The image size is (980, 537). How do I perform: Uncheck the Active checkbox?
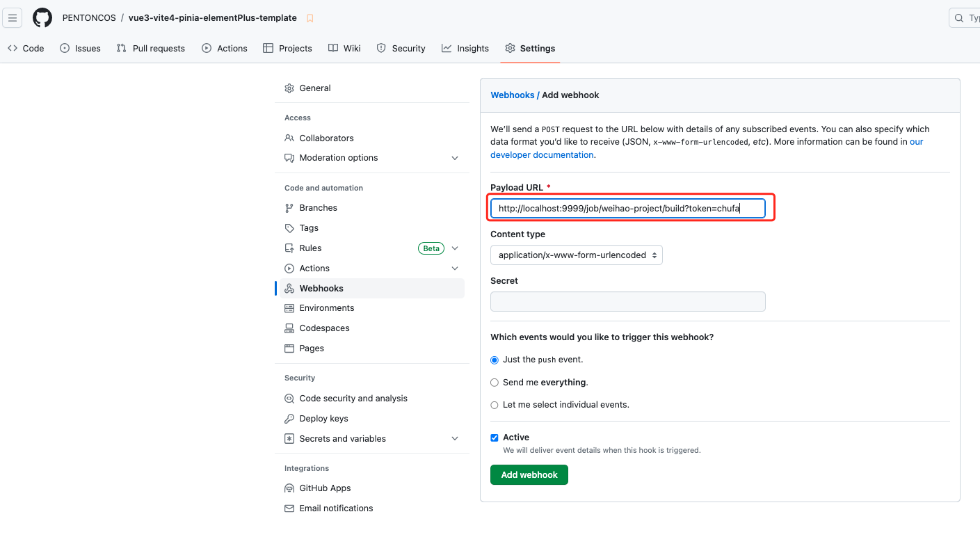[495, 438]
